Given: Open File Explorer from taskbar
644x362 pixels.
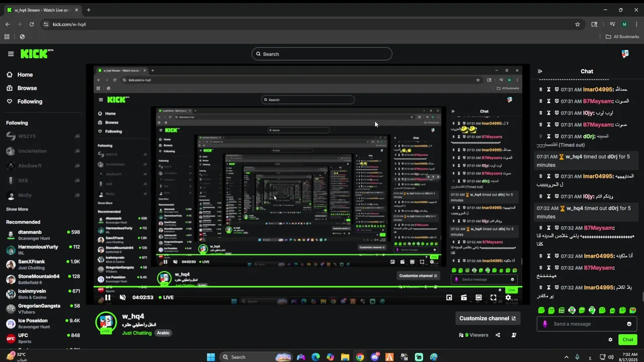Looking at the screenshot, I should [345, 357].
